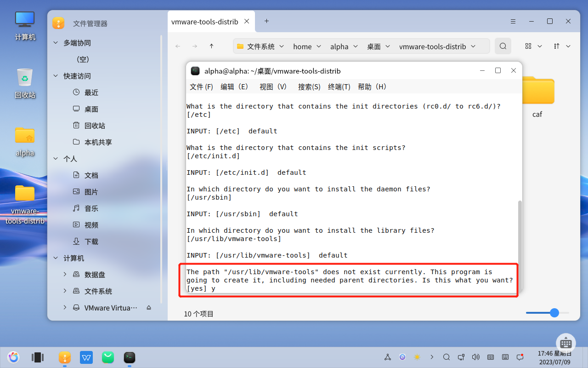Collapse the 快速访问 sidebar section

click(x=56, y=76)
